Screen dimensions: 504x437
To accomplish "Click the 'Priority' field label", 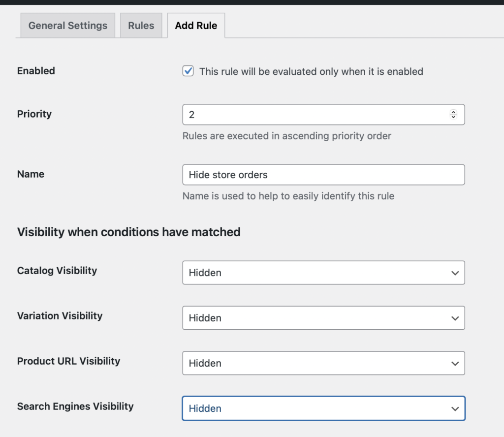I will tap(34, 114).
